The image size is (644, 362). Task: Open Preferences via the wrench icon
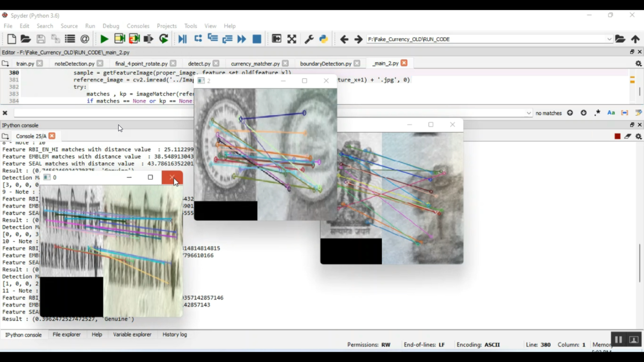(309, 39)
